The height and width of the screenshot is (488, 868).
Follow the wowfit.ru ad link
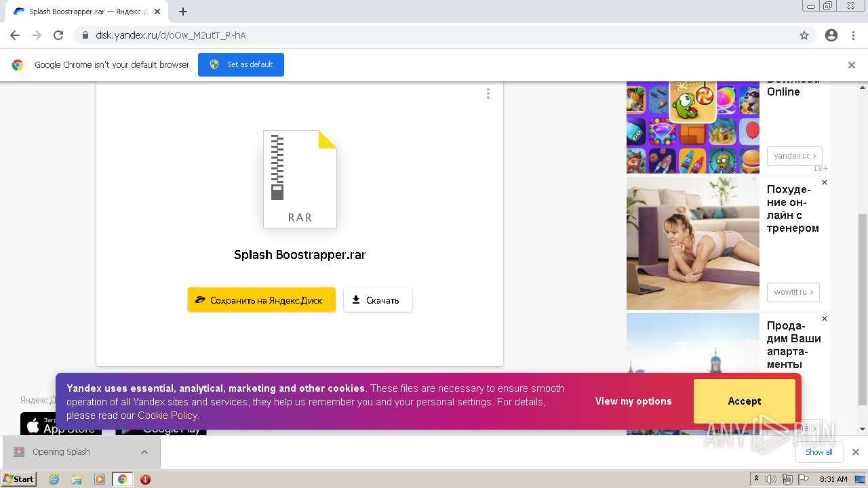[793, 292]
